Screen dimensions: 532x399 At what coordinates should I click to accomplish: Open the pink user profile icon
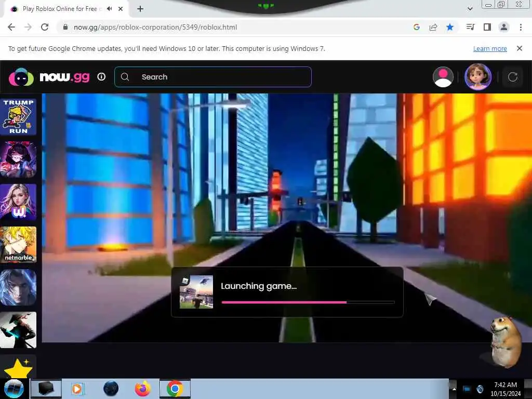pos(443,77)
